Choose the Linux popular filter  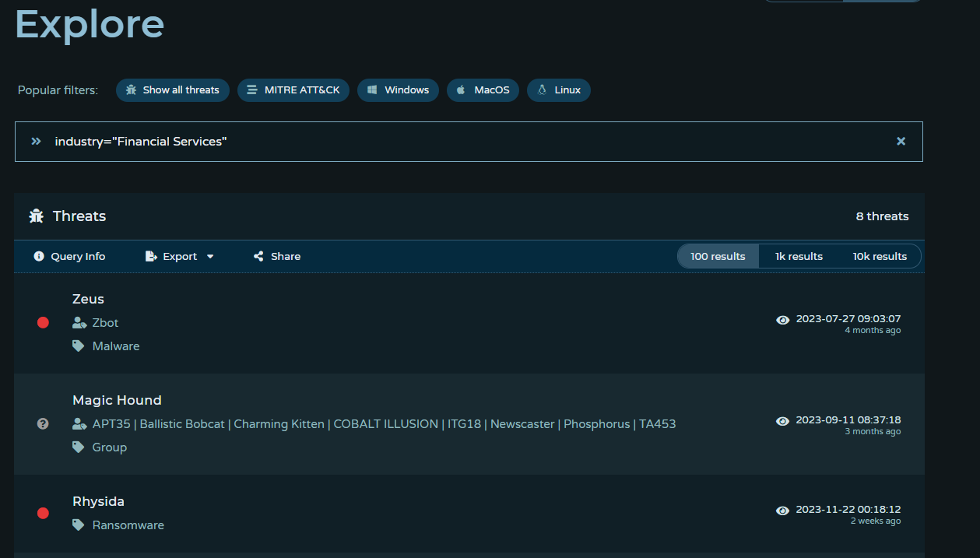tap(559, 90)
